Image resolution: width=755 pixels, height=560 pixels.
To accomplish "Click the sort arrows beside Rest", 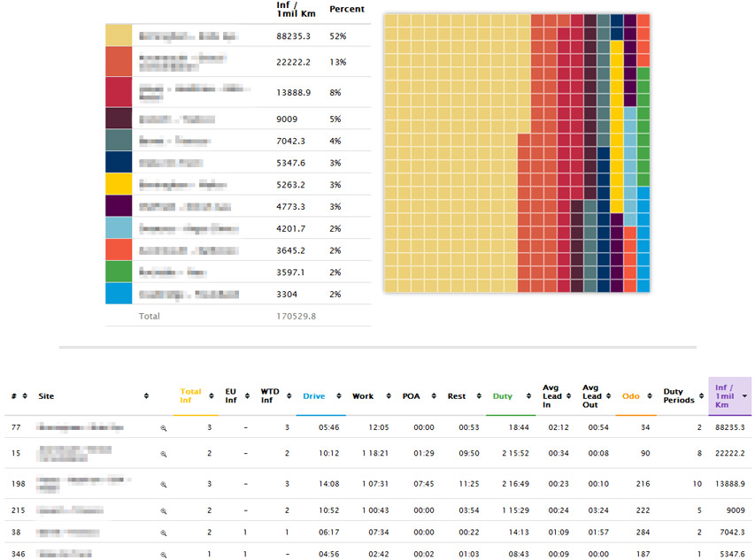I will 474,395.
